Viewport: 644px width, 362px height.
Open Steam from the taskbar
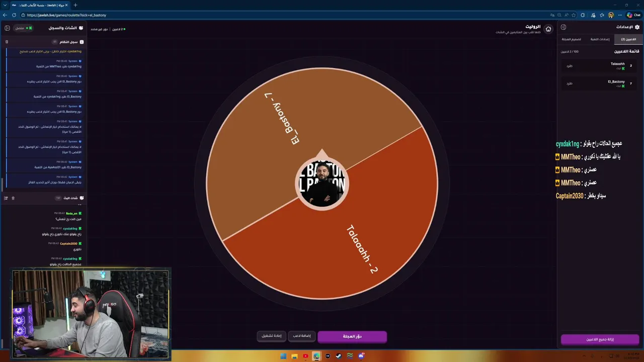click(339, 356)
